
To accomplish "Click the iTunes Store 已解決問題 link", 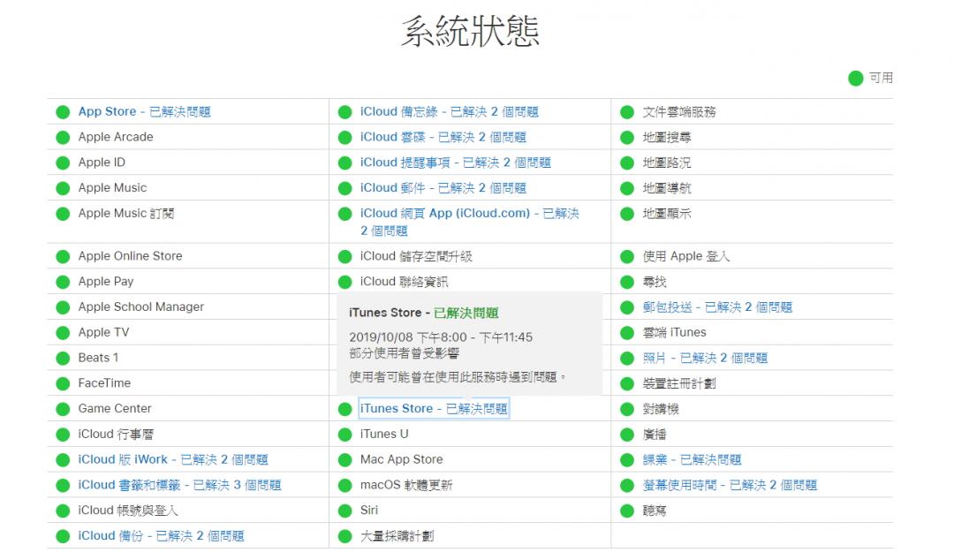I will 433,409.
